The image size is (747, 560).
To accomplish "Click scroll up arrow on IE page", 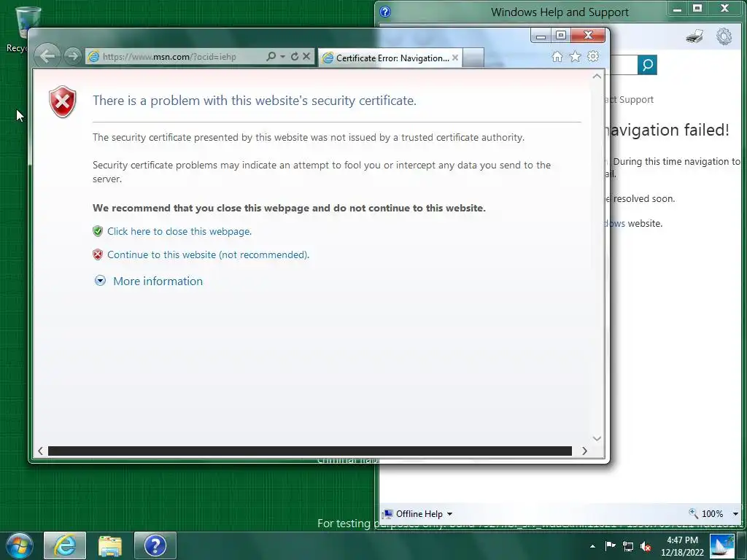I will coord(597,76).
